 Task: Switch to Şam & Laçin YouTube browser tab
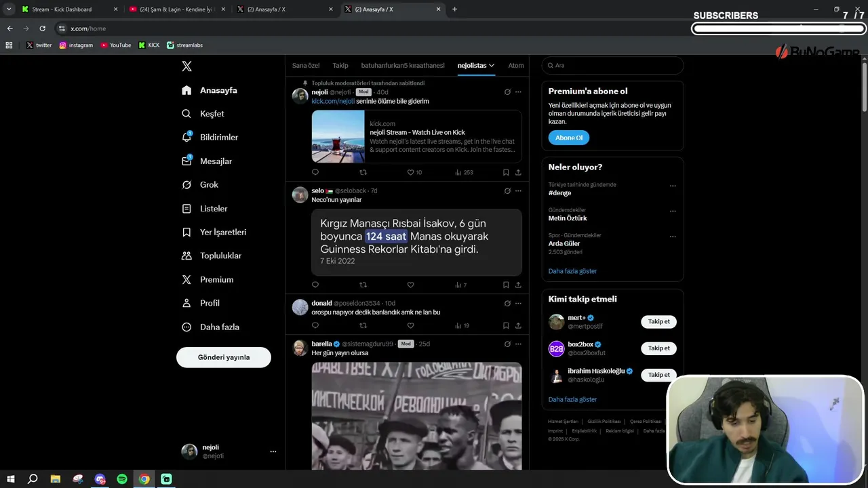[x=176, y=9]
